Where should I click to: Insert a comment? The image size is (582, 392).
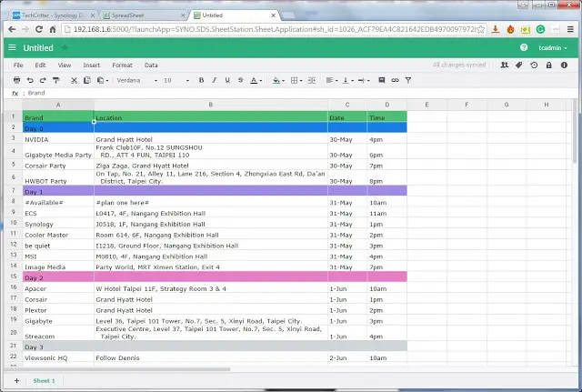(x=382, y=80)
